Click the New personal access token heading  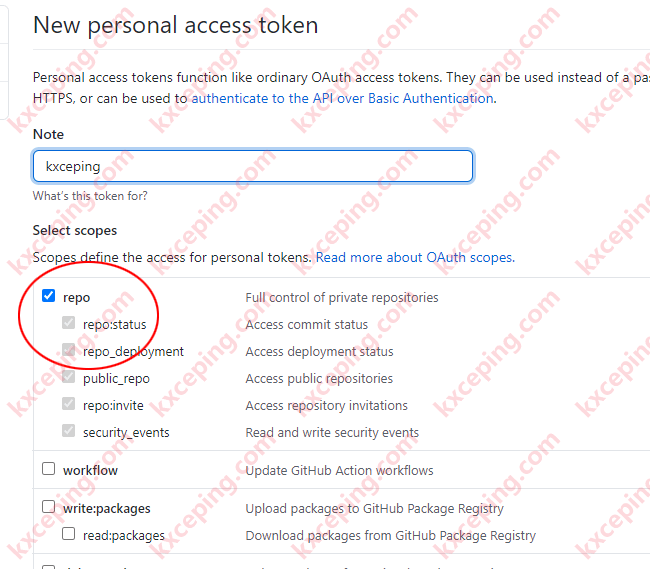pos(176,25)
